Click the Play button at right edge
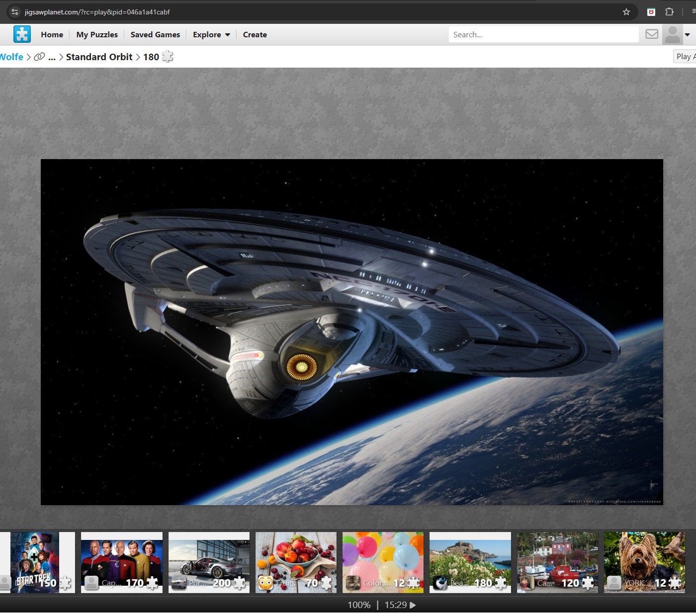 [x=685, y=57]
